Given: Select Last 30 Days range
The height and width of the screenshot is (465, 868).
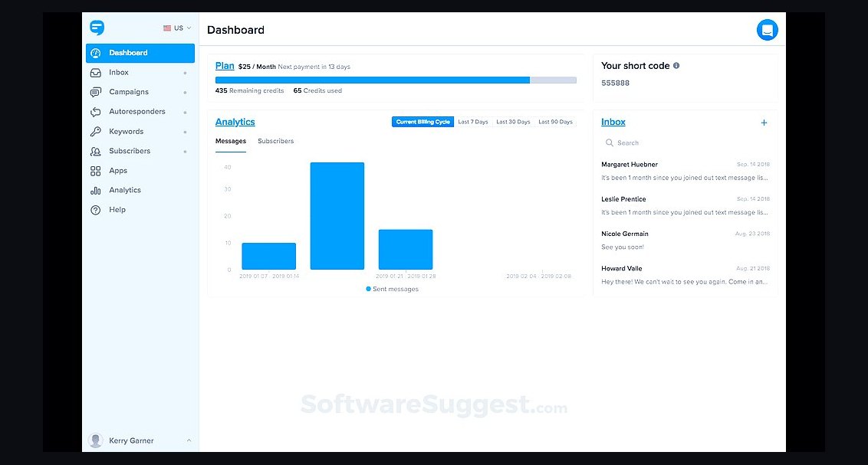Looking at the screenshot, I should pyautogui.click(x=513, y=122).
